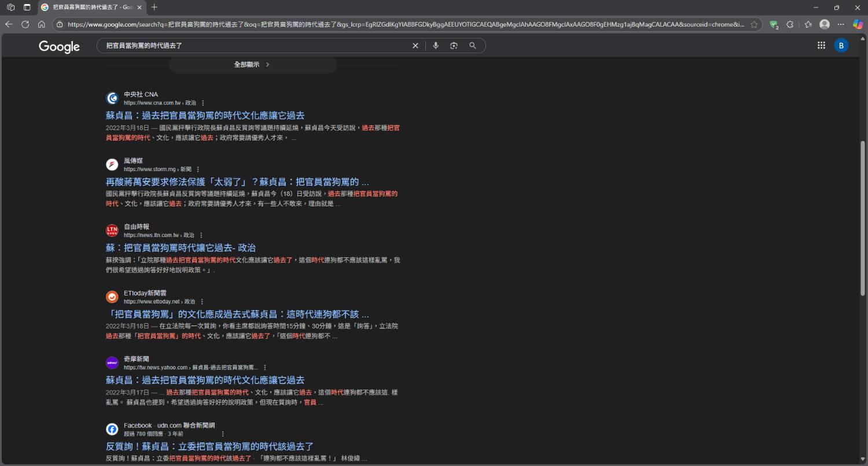Open the workspaces icon in title bar
The height and width of the screenshot is (466, 868).
(x=10, y=8)
